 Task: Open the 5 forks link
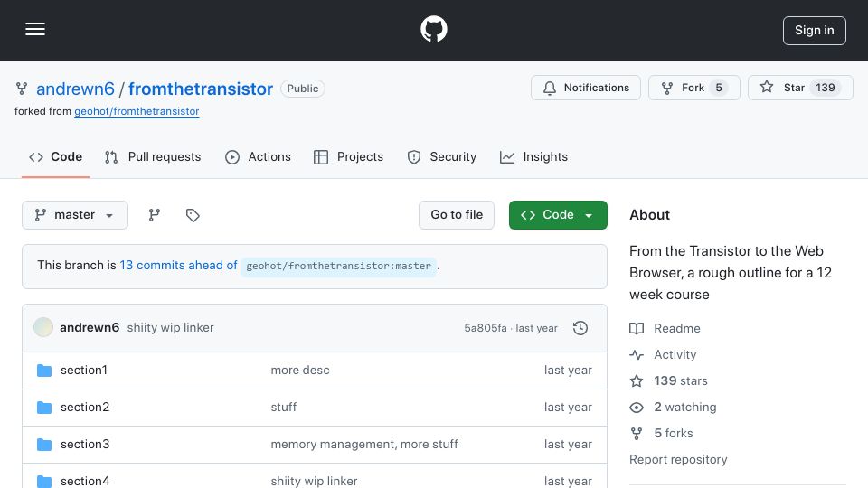pyautogui.click(x=673, y=433)
